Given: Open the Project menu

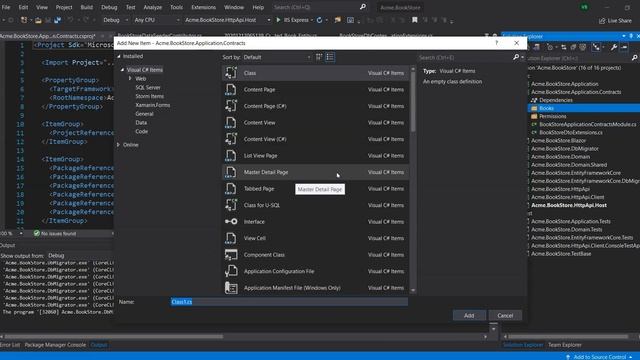Looking at the screenshot, I should pyautogui.click(x=64, y=7).
